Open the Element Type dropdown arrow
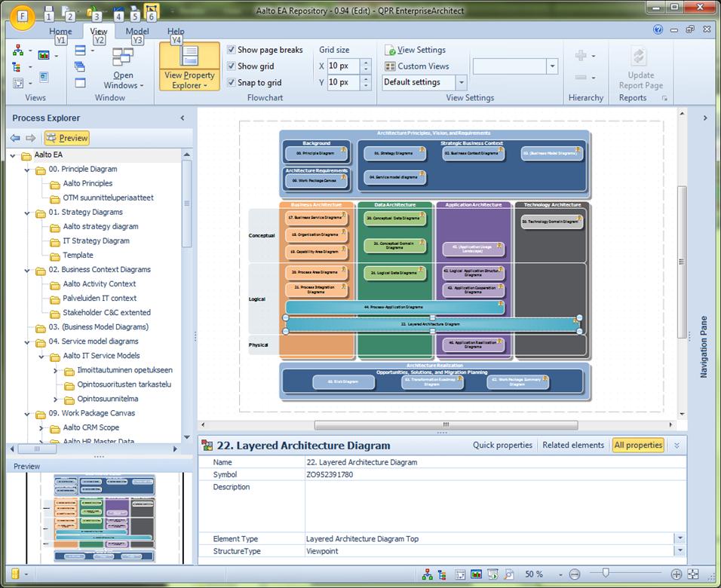The width and height of the screenshot is (721, 588). click(x=680, y=538)
